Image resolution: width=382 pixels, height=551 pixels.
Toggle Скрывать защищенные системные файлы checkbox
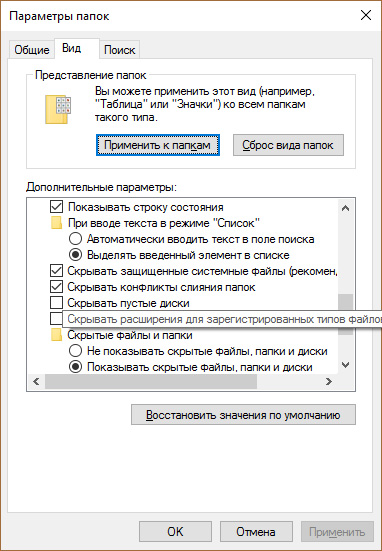point(56,271)
